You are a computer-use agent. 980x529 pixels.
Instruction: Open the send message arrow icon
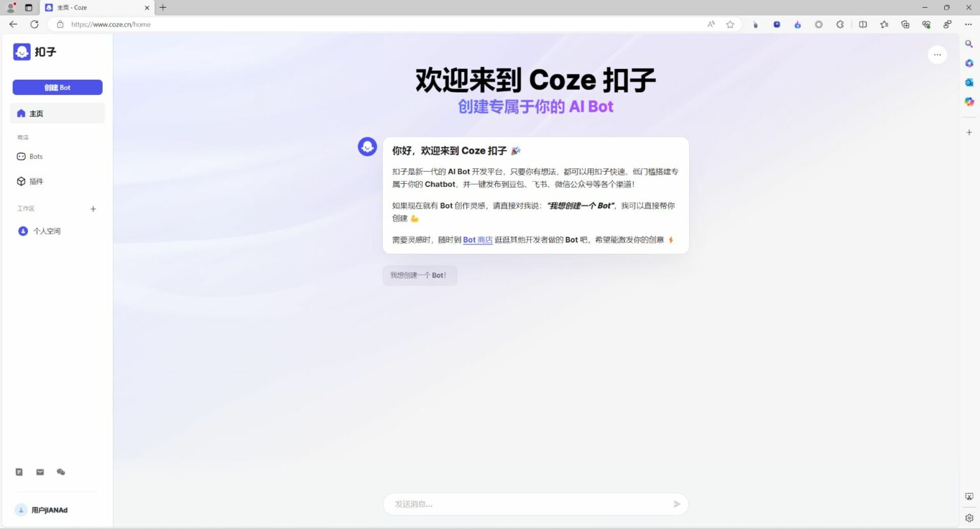(x=676, y=504)
